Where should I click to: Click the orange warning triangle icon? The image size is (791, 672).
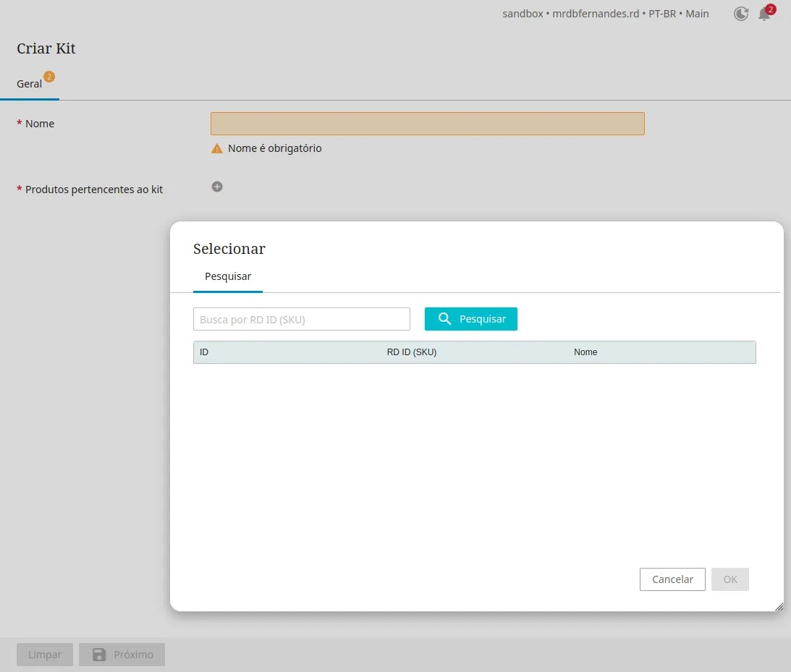217,148
